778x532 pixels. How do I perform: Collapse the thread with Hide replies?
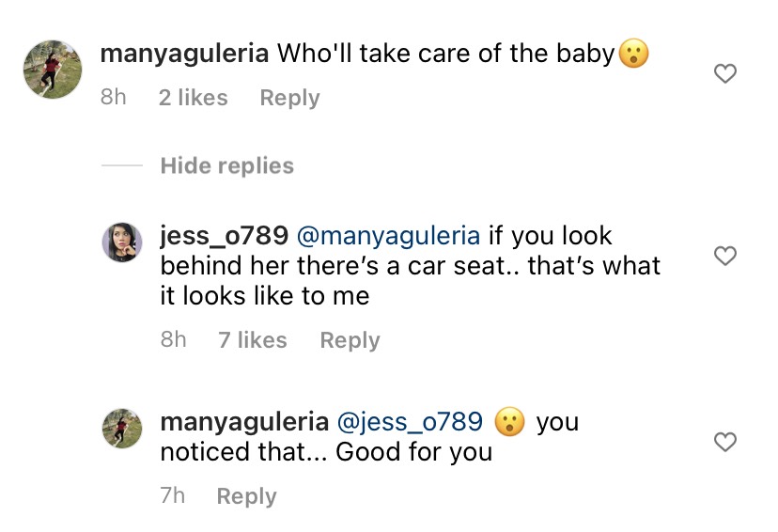(226, 166)
